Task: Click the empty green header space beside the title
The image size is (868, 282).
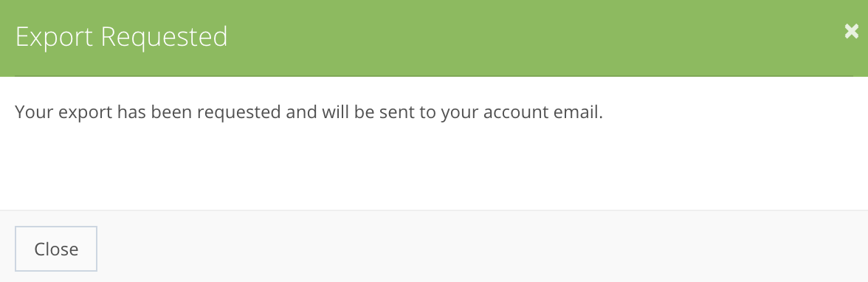Action: [x=531, y=38]
